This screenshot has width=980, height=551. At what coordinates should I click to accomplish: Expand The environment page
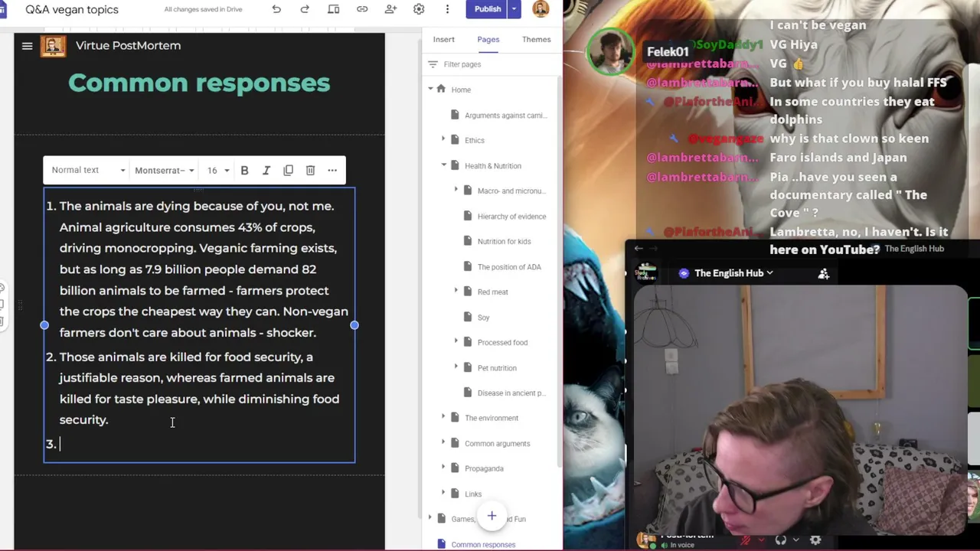443,418
